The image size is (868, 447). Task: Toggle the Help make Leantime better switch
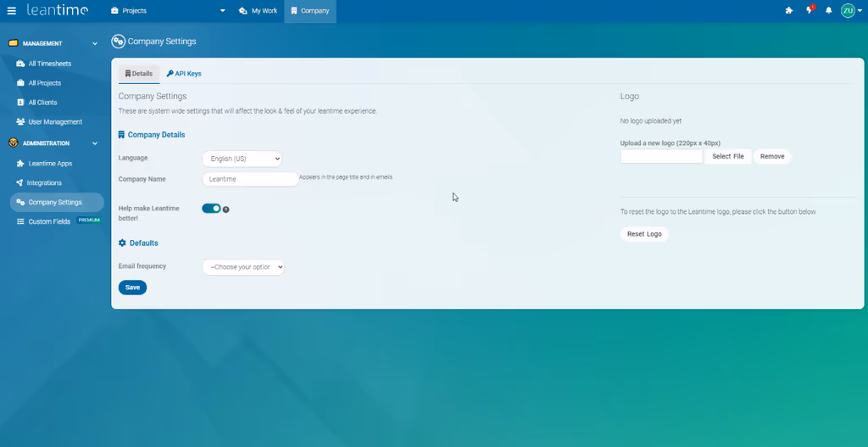[x=211, y=209]
